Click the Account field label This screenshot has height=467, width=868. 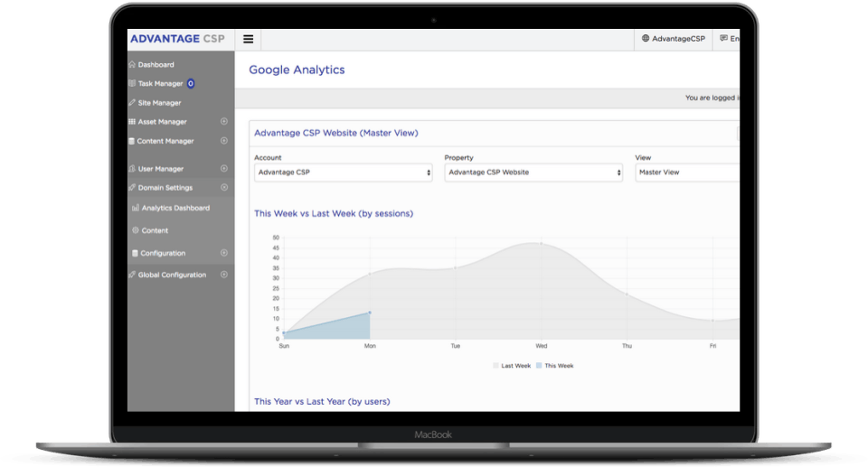click(x=268, y=158)
